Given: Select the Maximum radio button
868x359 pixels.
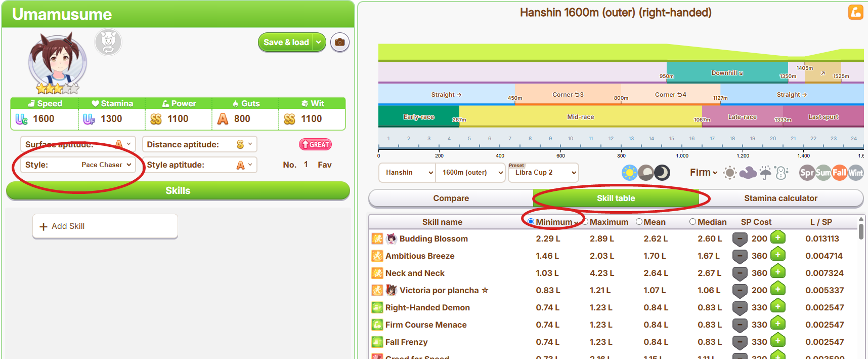Looking at the screenshot, I should coord(585,222).
